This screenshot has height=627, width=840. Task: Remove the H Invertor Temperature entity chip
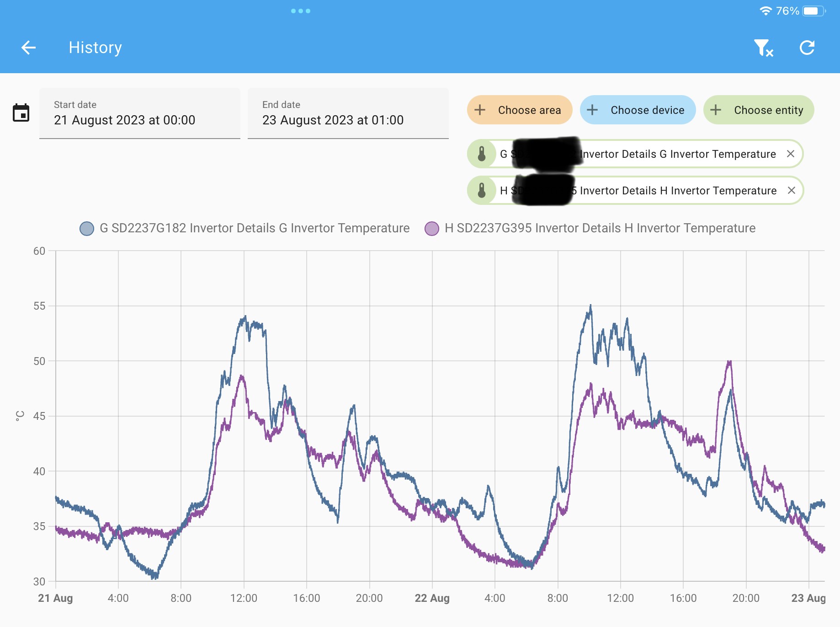pos(792,190)
